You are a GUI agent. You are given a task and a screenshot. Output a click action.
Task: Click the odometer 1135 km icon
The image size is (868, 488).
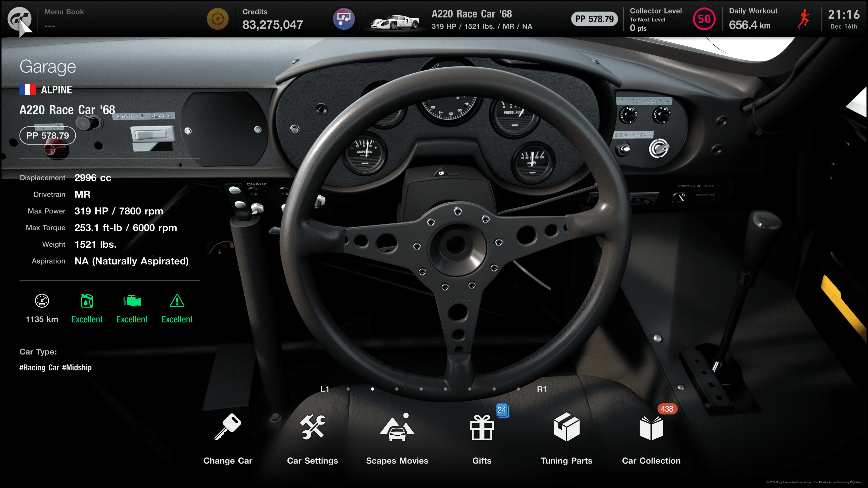click(42, 301)
